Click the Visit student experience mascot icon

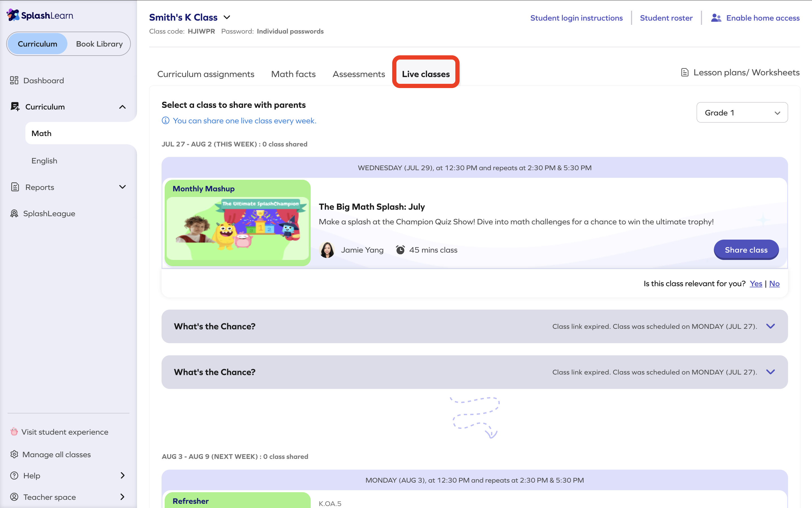pyautogui.click(x=14, y=432)
